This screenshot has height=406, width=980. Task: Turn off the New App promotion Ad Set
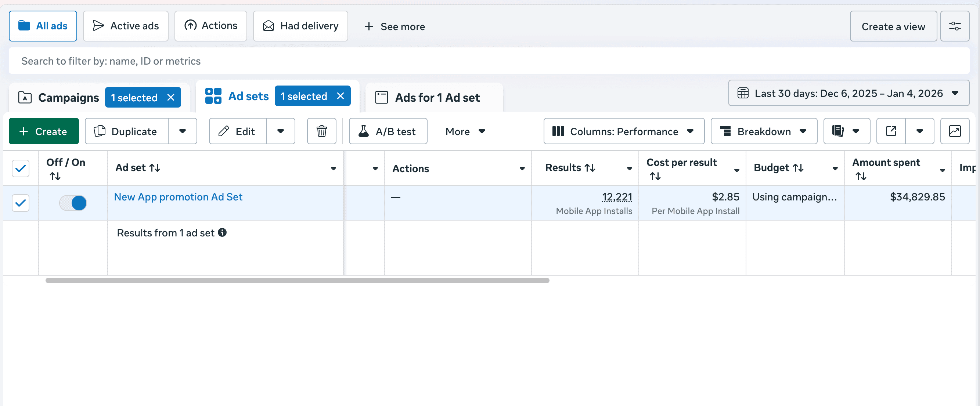point(73,203)
